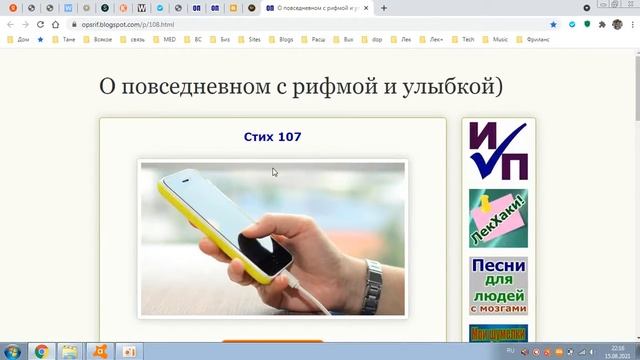Open the 'ВС' bookmark folder
The image size is (640, 360).
pyautogui.click(x=193, y=40)
